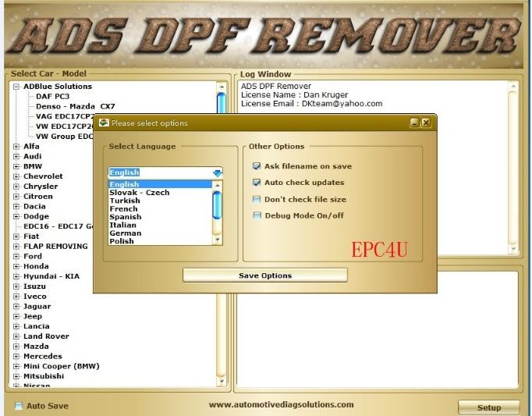This screenshot has width=532, height=416.
Task: Close the Please select options dialog
Action: 426,123
